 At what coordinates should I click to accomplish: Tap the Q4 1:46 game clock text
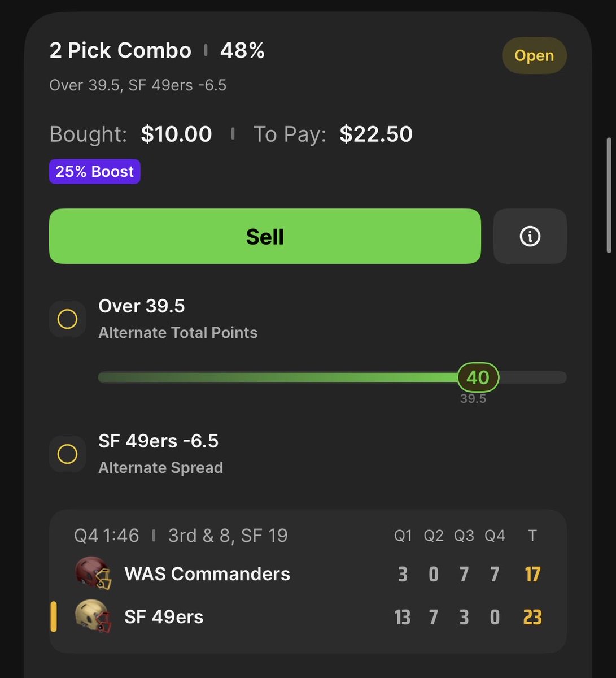(x=107, y=536)
